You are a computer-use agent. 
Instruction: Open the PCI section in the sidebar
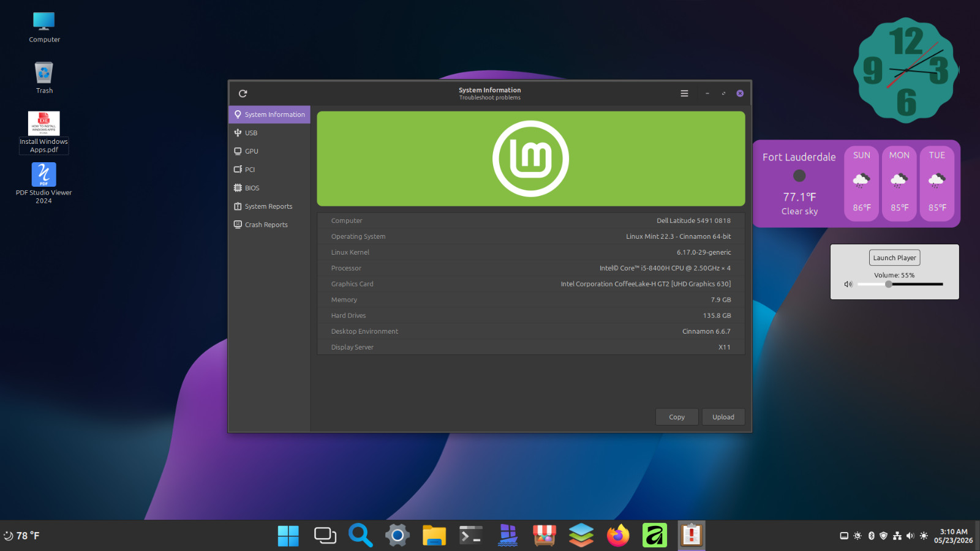[269, 170]
